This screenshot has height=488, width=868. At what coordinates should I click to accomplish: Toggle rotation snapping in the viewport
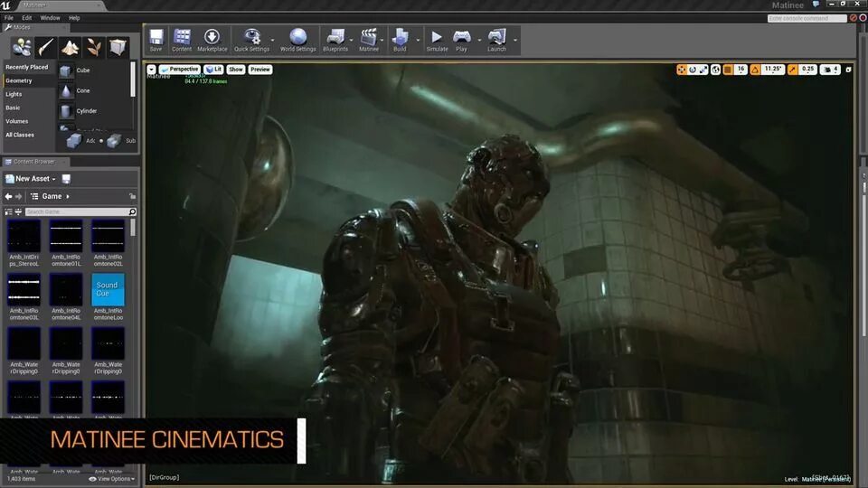click(755, 70)
